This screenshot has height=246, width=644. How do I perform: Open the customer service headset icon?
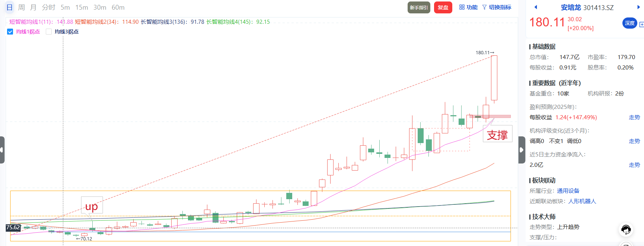[x=626, y=230]
